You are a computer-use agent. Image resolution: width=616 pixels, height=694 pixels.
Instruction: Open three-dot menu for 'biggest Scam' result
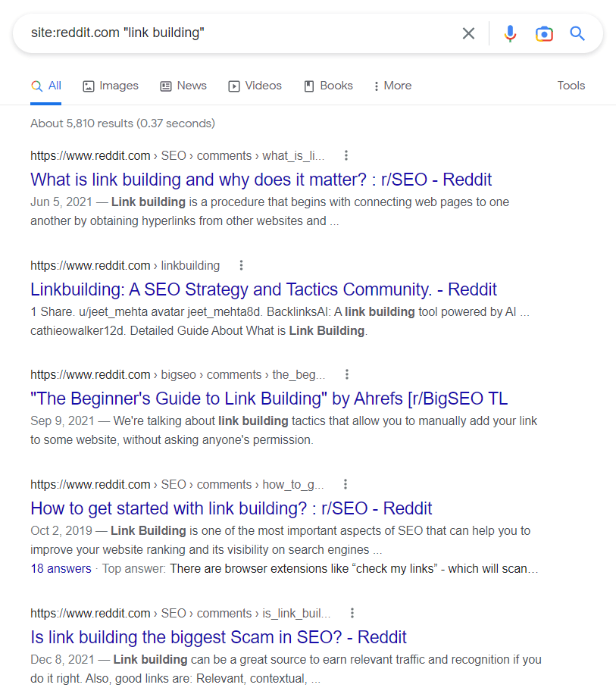pos(352,613)
